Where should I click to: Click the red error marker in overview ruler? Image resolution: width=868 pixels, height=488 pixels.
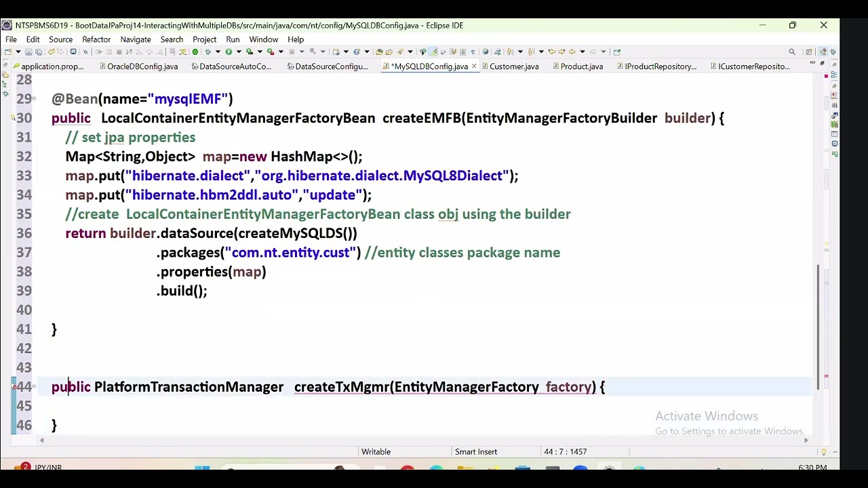point(826,376)
